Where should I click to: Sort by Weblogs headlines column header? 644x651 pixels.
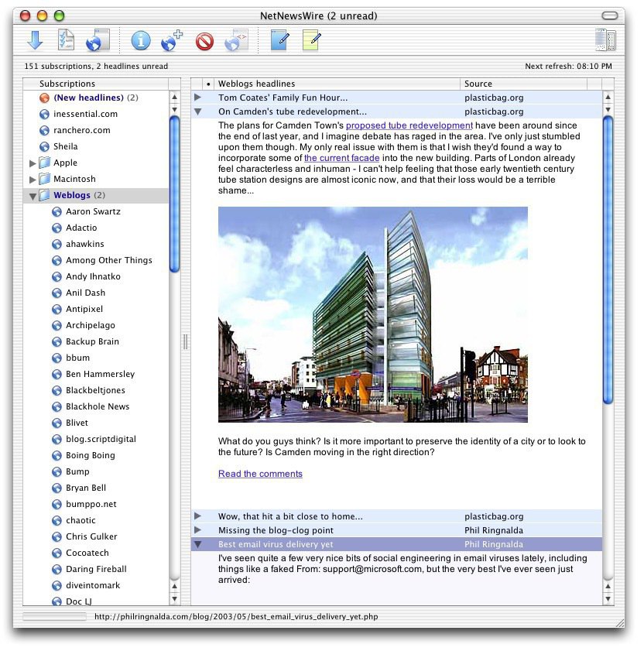337,84
